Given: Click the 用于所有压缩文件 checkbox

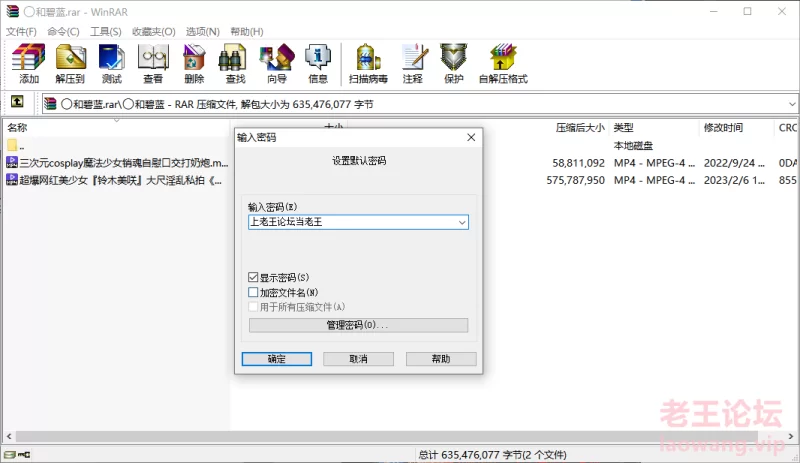Looking at the screenshot, I should pos(253,307).
